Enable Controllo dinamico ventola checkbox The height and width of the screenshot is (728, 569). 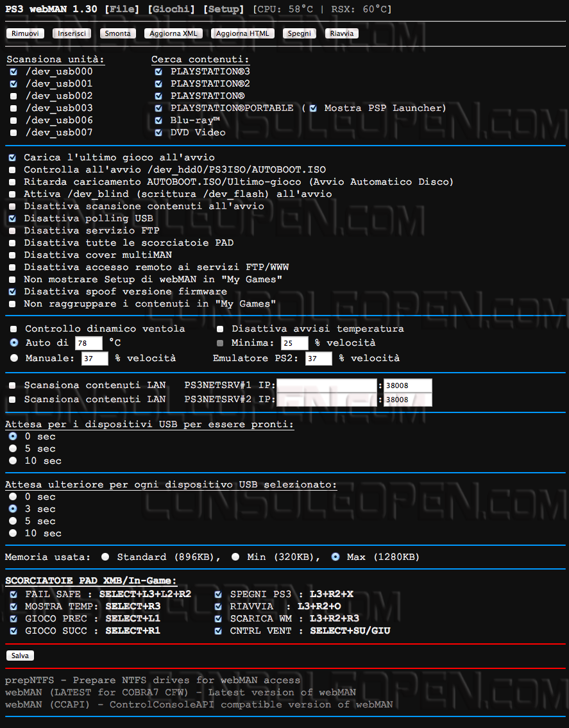click(13, 329)
